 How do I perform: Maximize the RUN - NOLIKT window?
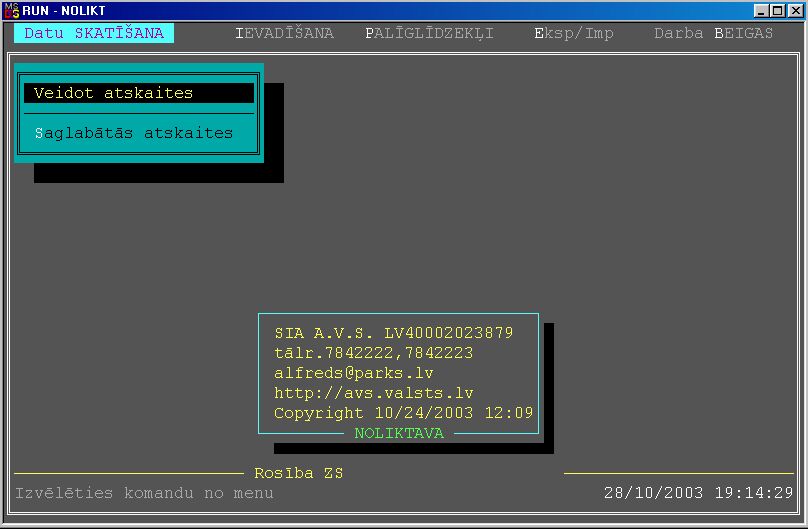(778, 10)
